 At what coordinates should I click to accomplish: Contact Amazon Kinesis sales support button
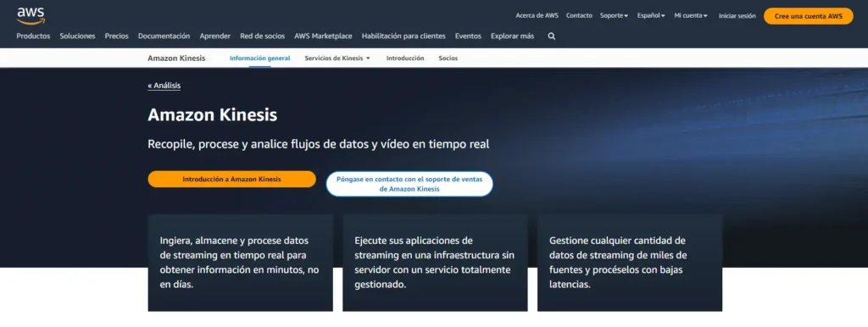click(x=409, y=184)
